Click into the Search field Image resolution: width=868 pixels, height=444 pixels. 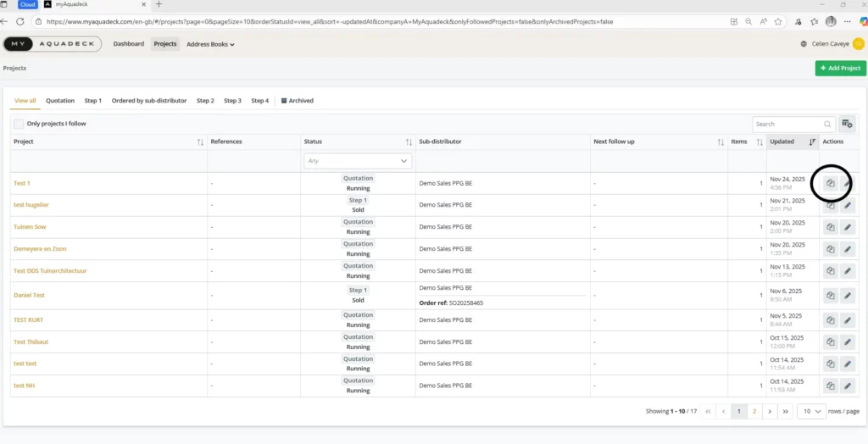pos(787,124)
